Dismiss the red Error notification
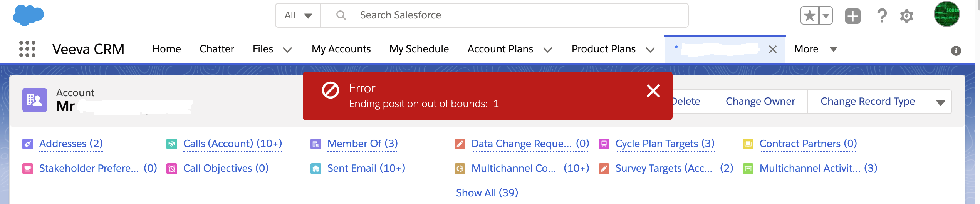This screenshot has width=980, height=204. 653,91
